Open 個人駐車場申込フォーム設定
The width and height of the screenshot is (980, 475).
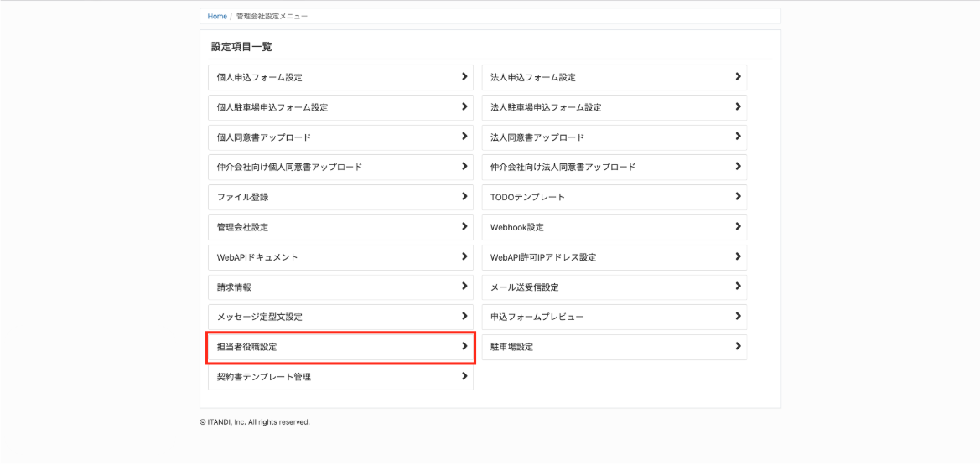tap(340, 107)
